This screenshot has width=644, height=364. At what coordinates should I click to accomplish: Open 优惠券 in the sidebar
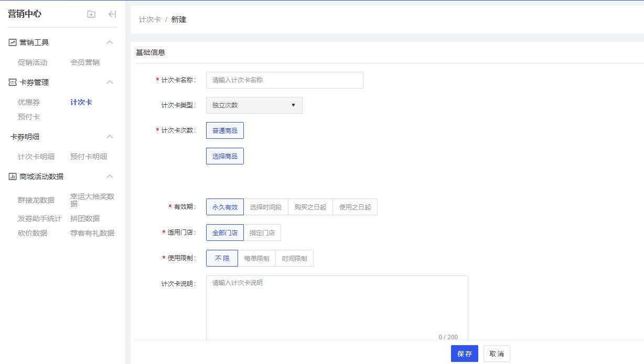pyautogui.click(x=29, y=102)
